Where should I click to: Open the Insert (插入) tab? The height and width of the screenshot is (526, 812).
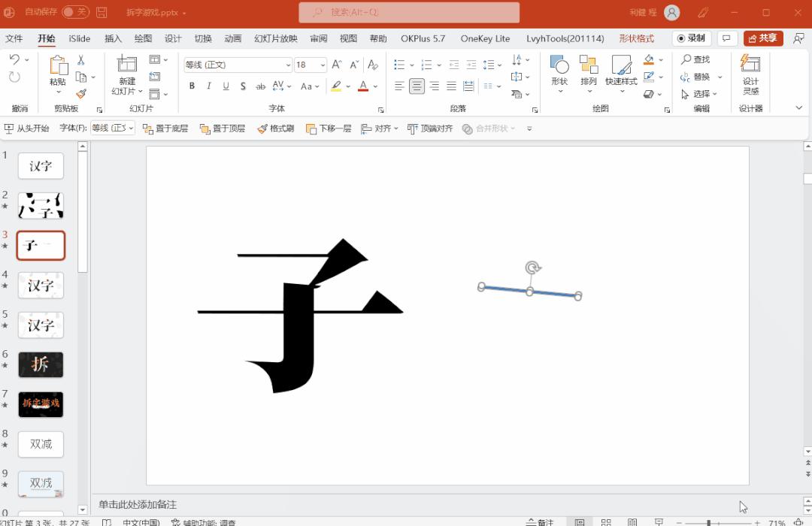point(113,38)
